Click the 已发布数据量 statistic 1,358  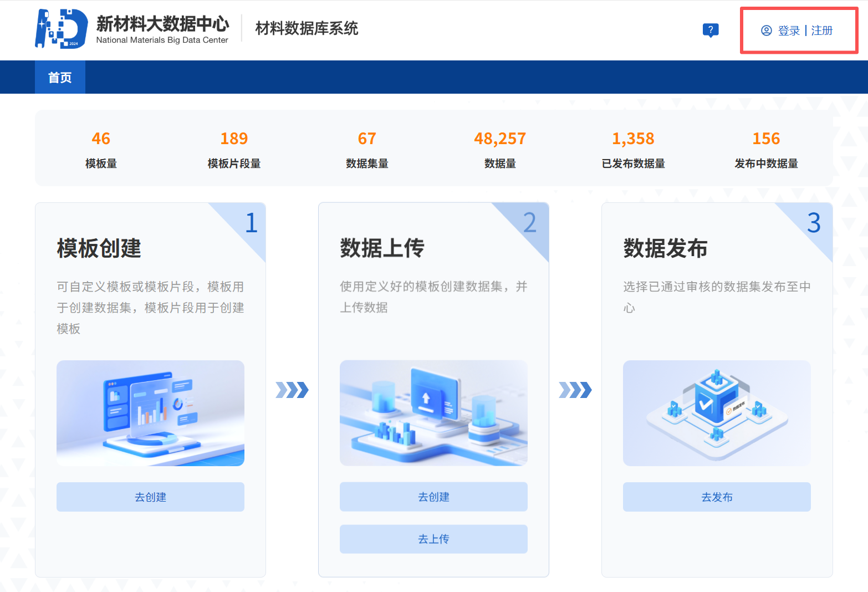[633, 149]
